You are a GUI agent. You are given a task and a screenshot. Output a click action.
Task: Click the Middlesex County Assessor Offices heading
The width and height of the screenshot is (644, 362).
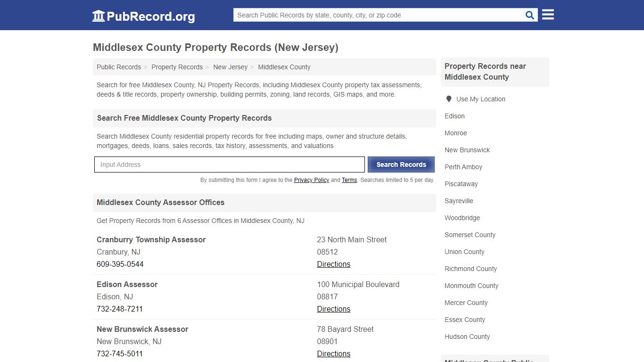161,202
